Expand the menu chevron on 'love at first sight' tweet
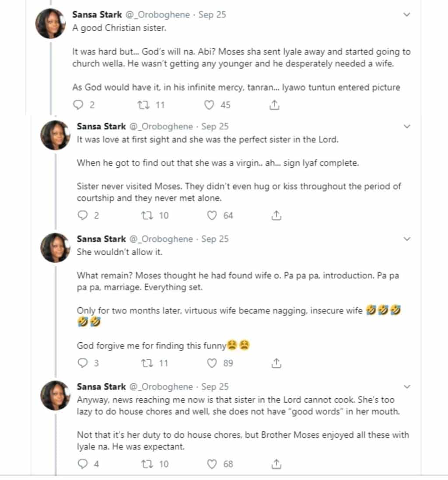The image size is (448, 480). [x=407, y=127]
